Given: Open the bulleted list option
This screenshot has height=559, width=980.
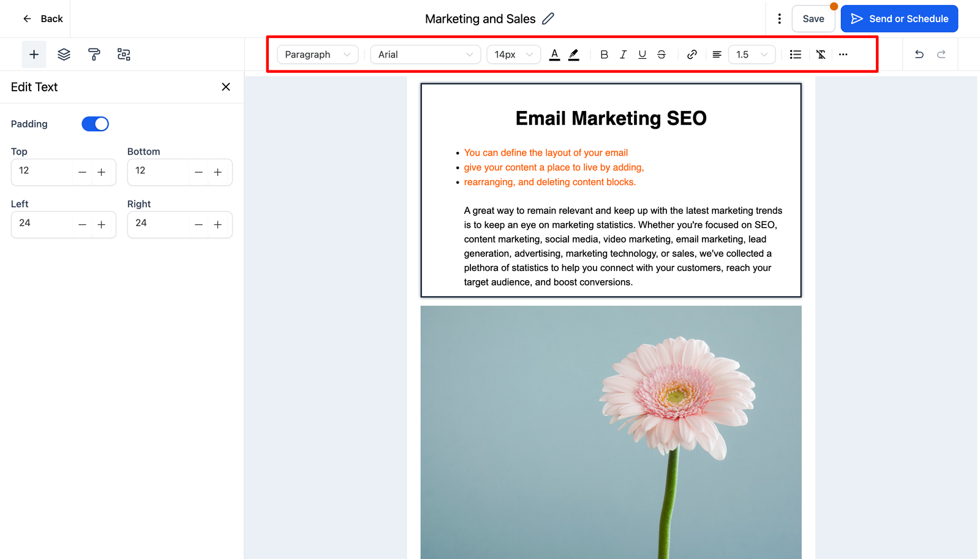Looking at the screenshot, I should [795, 55].
